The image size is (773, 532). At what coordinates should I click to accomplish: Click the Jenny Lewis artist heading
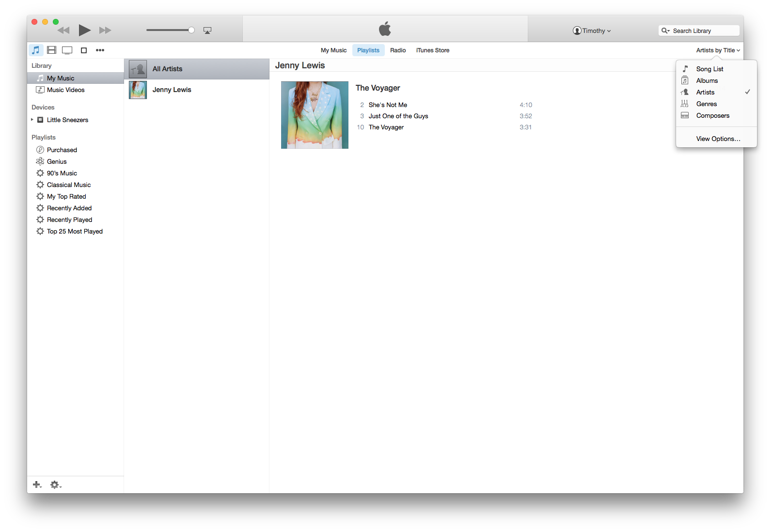click(x=300, y=65)
